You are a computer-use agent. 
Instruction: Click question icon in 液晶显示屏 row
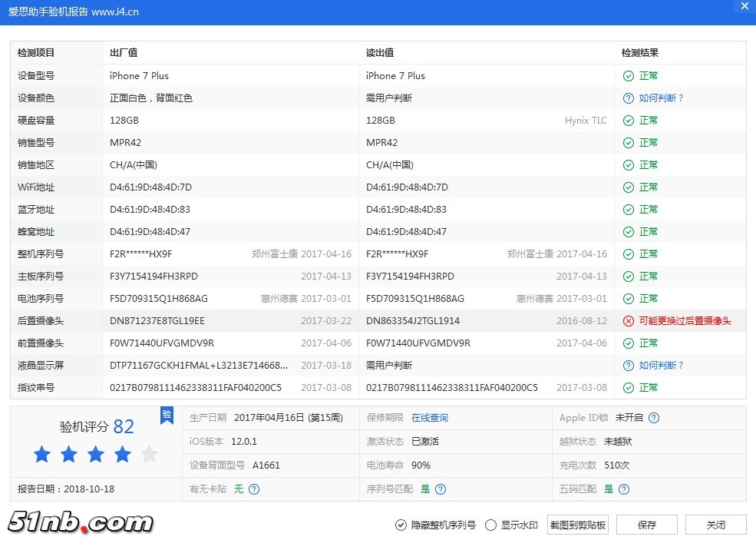628,366
